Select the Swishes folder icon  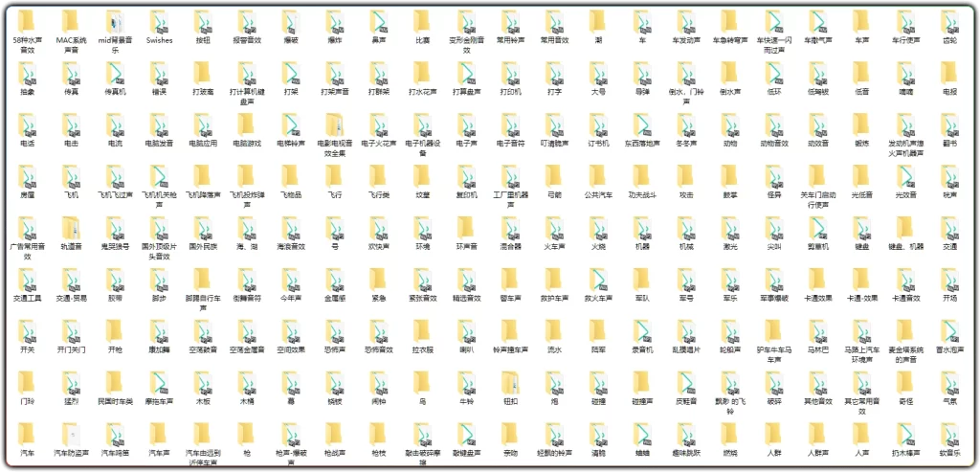click(x=159, y=22)
